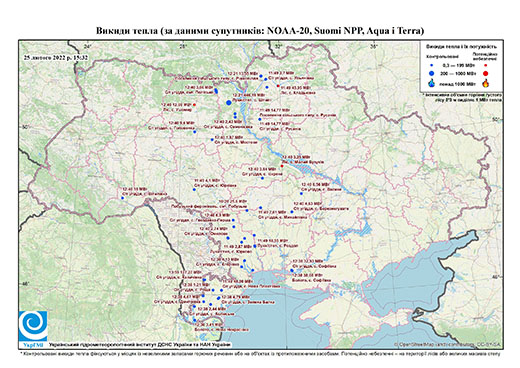The image size is (520, 368).
Task: Click the OpenStreetMap contributors attribution
Action: [448, 344]
